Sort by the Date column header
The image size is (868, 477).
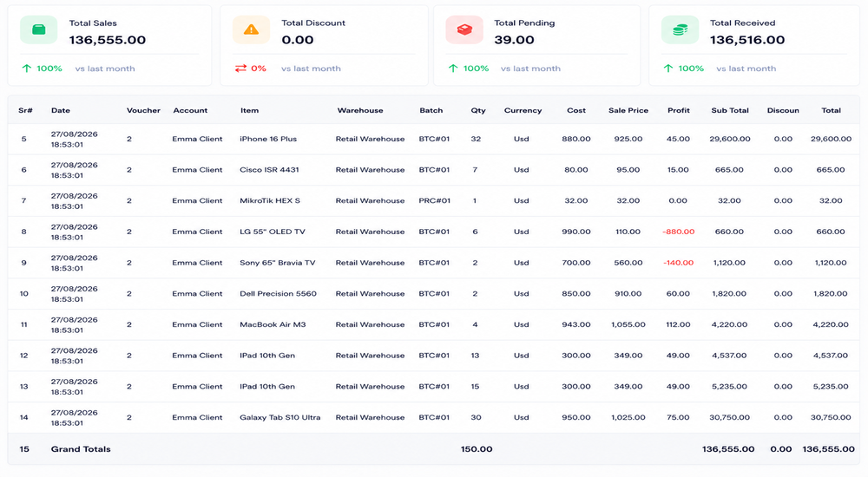[x=61, y=111]
